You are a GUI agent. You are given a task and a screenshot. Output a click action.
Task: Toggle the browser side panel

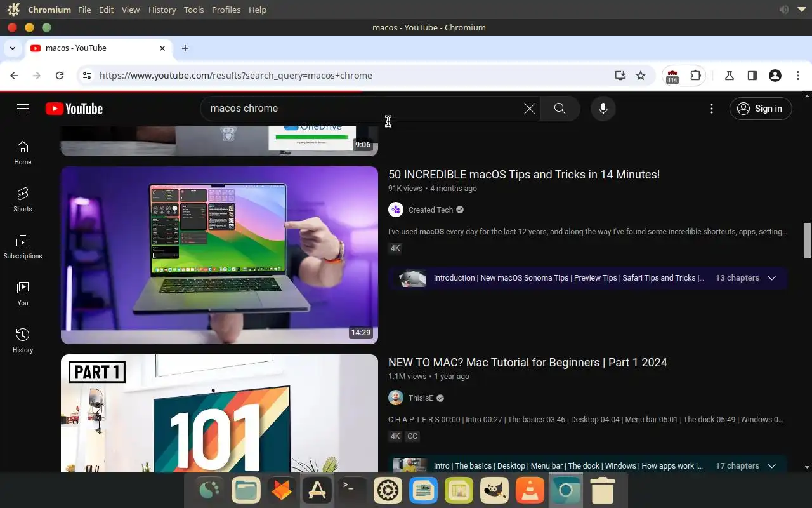(752, 76)
